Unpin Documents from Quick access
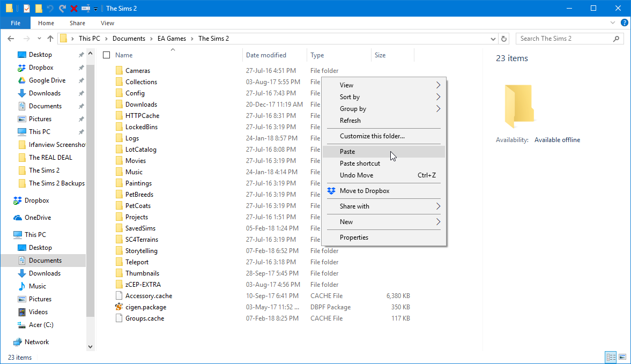Image resolution: width=631 pixels, height=364 pixels. [x=81, y=106]
